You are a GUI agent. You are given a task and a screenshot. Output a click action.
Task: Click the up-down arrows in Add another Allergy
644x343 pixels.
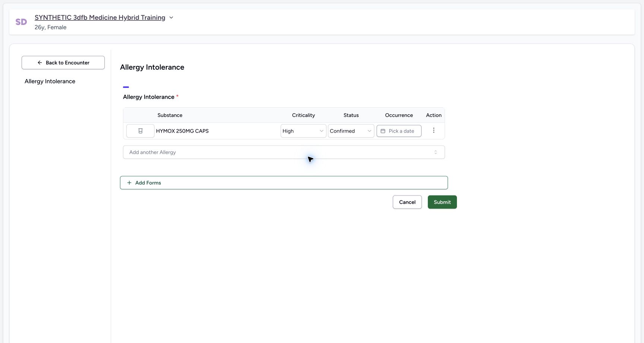click(435, 152)
